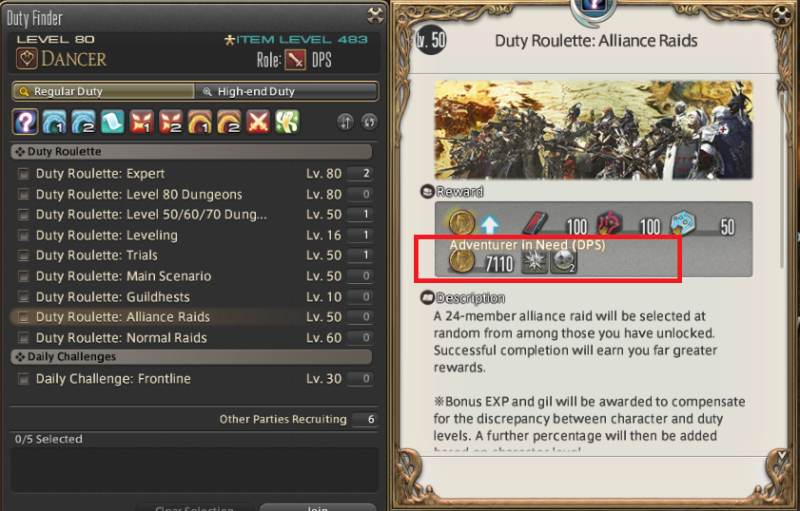Open the red crossed-swords PvP category icon
Viewport: 800px width, 511px height.
pos(258,122)
